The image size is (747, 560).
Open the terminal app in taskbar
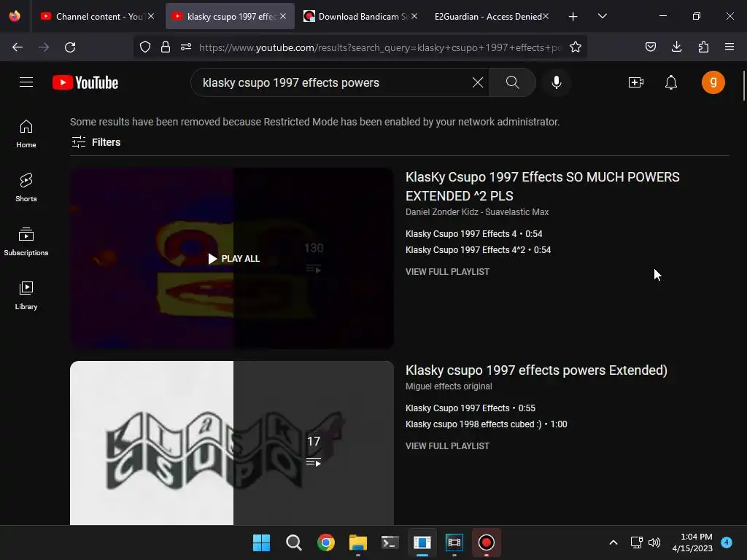(x=390, y=542)
